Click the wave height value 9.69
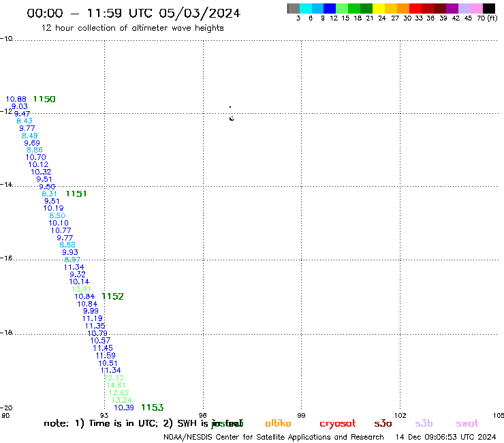 point(32,143)
